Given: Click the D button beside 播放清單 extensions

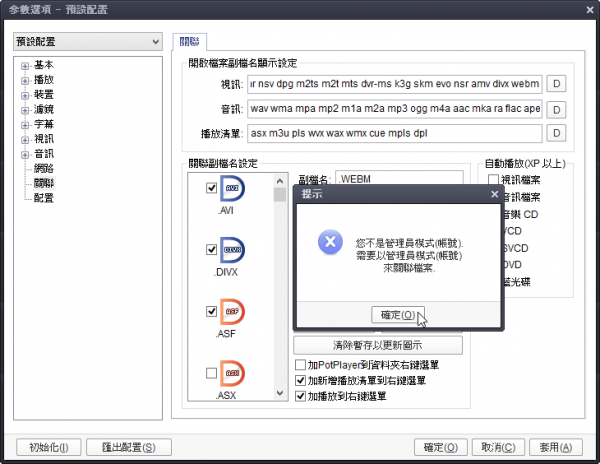Looking at the screenshot, I should [x=556, y=133].
